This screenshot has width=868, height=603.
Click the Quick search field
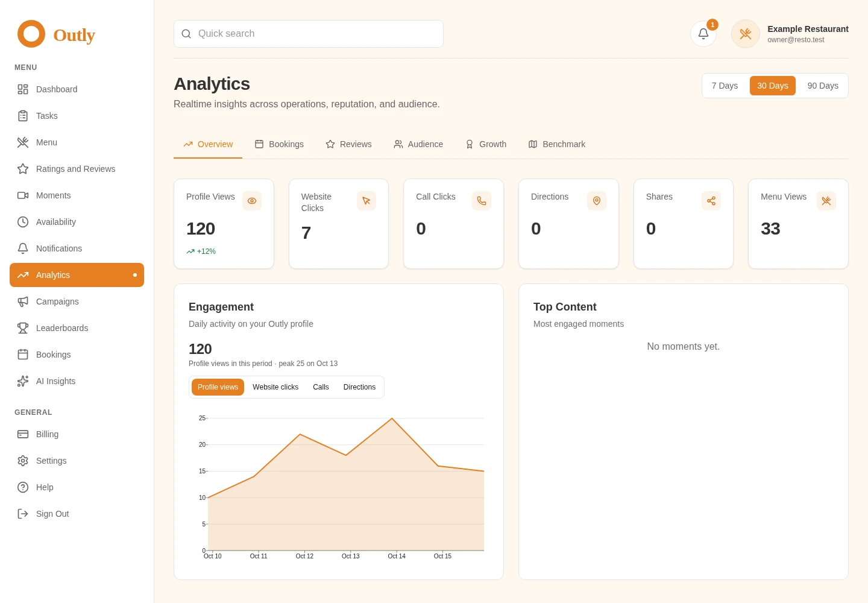(x=309, y=34)
